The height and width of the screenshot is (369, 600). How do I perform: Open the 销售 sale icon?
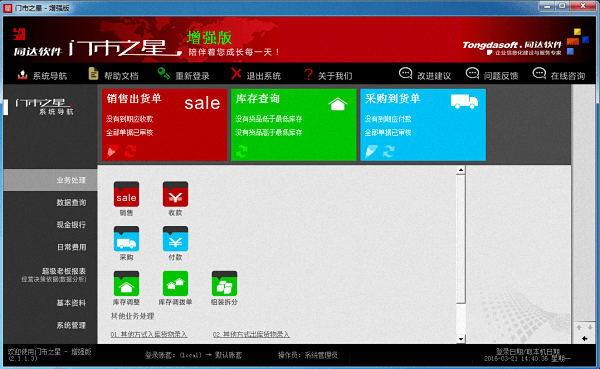(126, 194)
